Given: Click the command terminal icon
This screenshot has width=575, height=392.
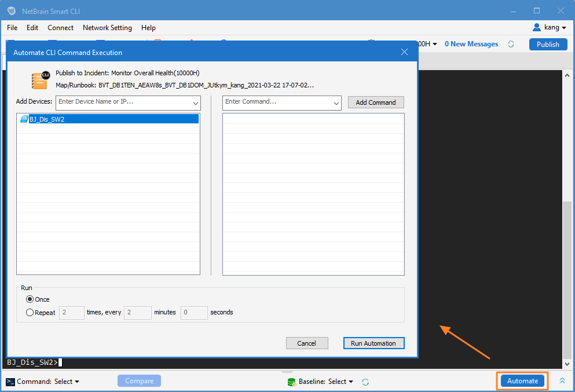Looking at the screenshot, I should pos(10,382).
